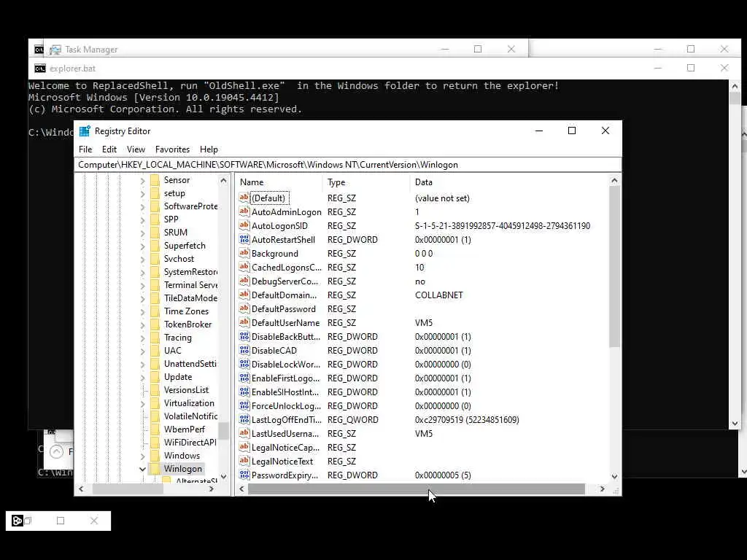Select the Background value icon
Screen dimensions: 747x560
tap(244, 253)
